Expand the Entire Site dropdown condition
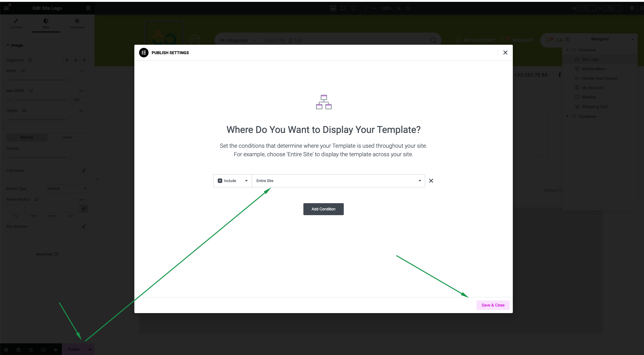This screenshot has width=644, height=355. click(419, 180)
